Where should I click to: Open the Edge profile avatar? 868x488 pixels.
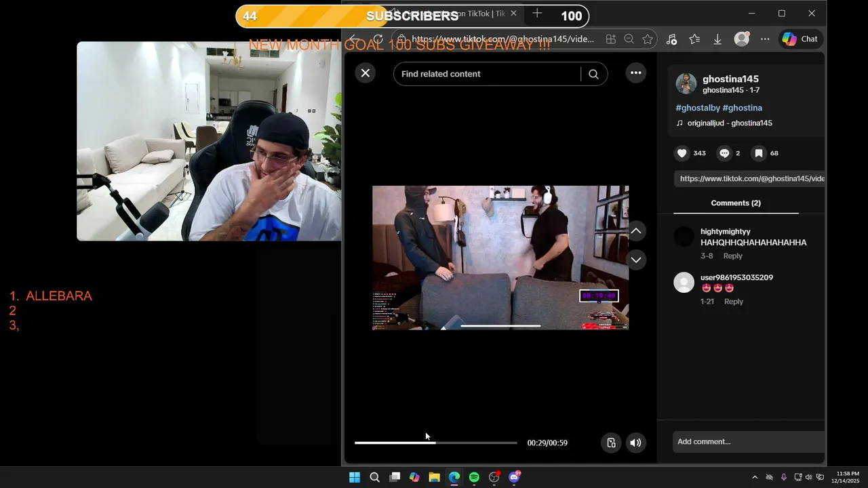point(742,39)
